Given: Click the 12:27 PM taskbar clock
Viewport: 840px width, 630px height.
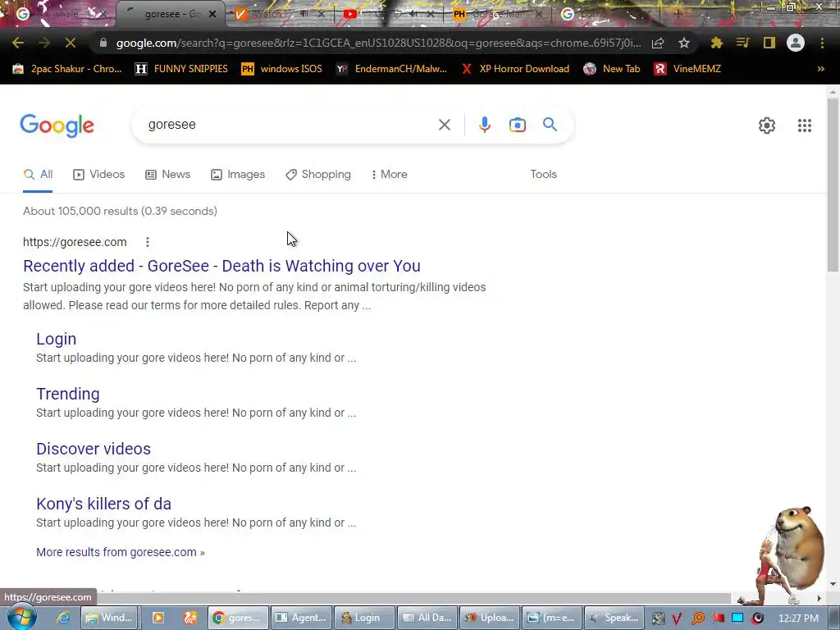Looking at the screenshot, I should point(798,619).
